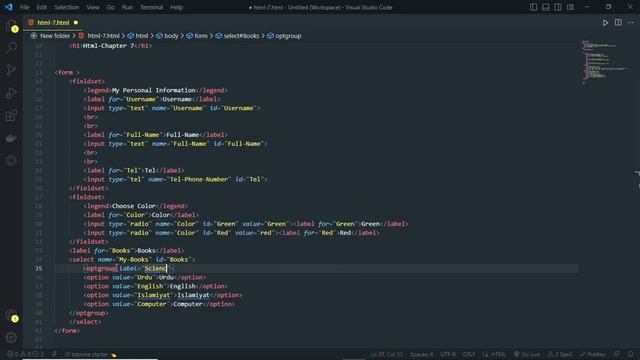Click the closing </optgroup> tag
640x360 pixels.
tap(89, 313)
